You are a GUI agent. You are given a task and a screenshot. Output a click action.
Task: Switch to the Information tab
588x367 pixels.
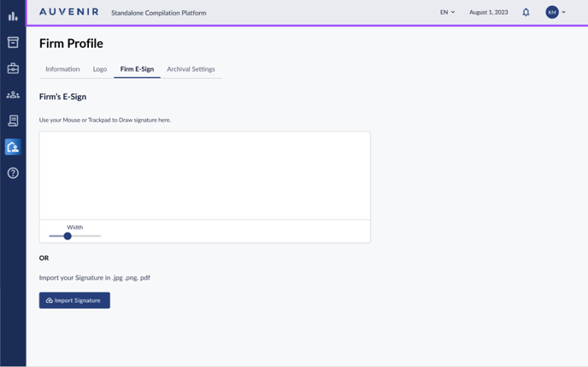point(62,69)
